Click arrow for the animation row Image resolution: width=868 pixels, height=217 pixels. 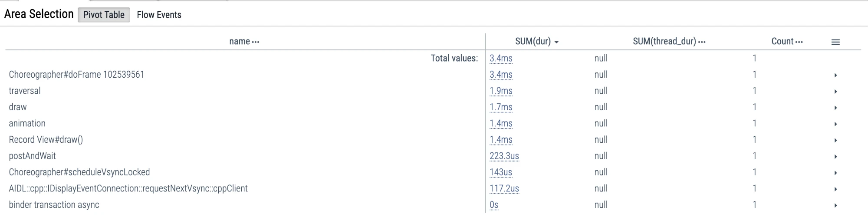click(835, 124)
